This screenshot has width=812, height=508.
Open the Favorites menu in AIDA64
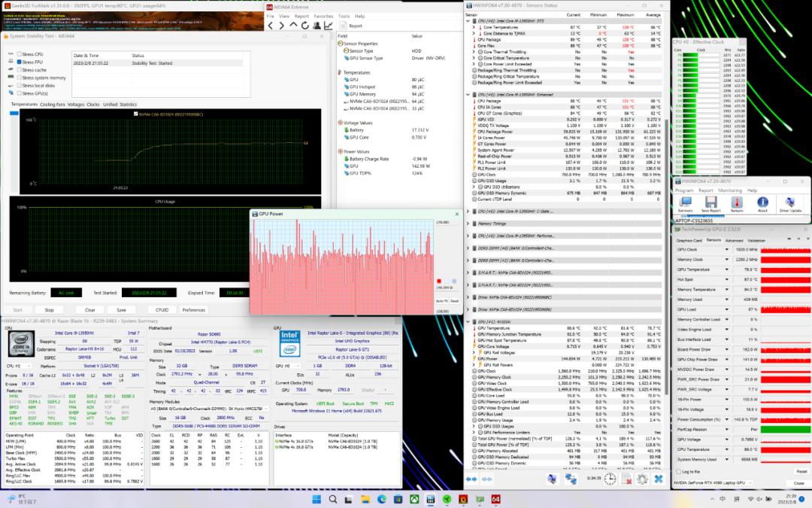pos(323,16)
